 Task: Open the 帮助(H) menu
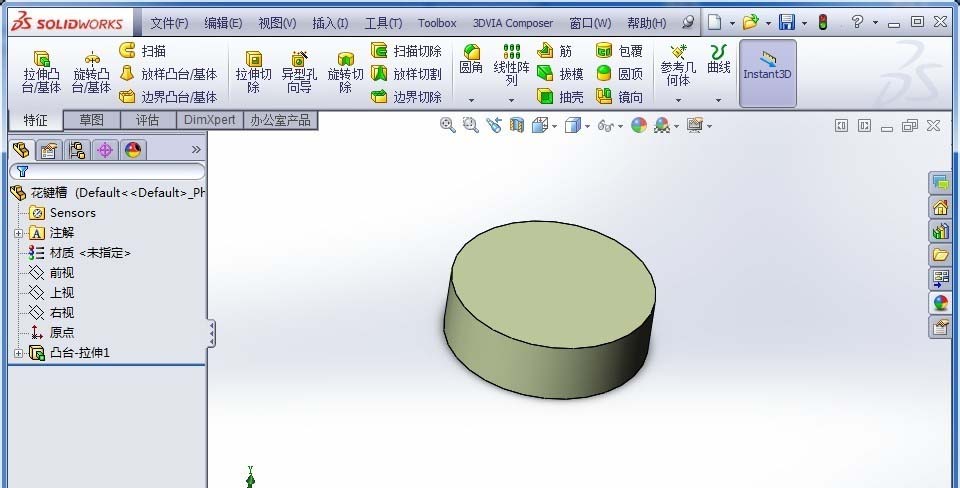coord(647,23)
